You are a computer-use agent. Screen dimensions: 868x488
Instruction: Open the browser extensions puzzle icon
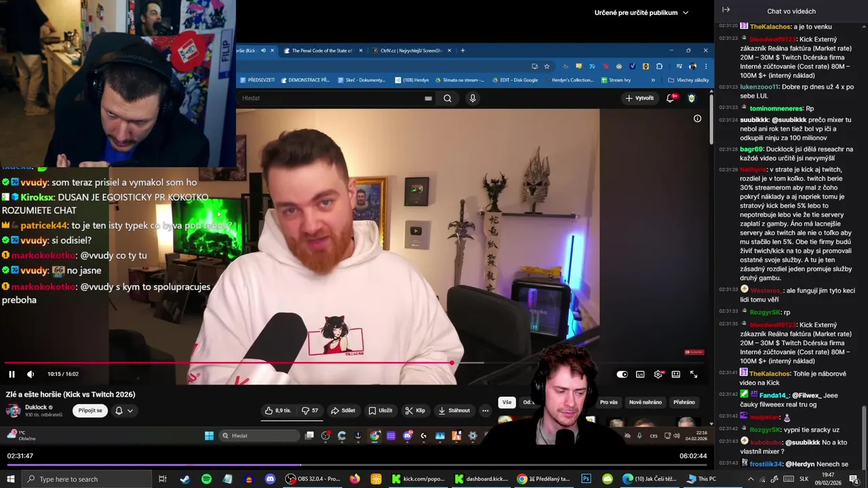[x=659, y=66]
